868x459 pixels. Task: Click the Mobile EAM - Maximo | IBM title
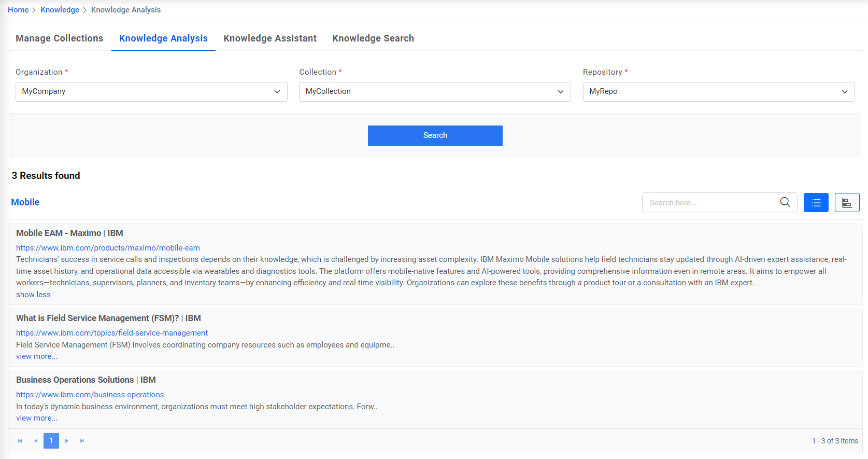coord(69,233)
